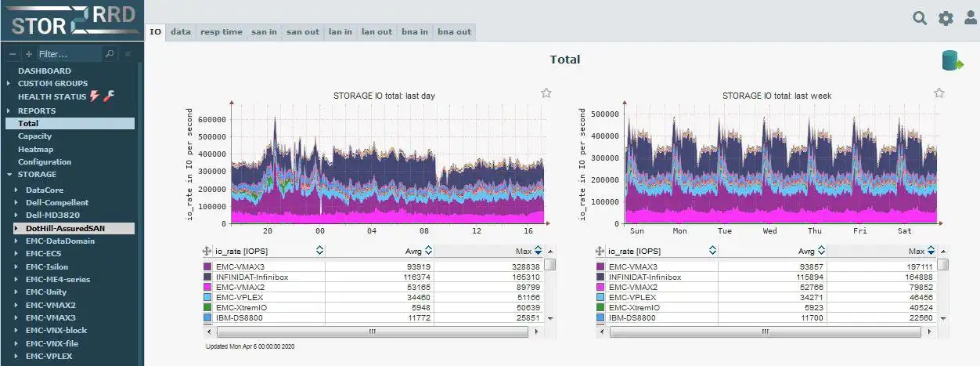The width and height of the screenshot is (980, 366).
Task: Click IBM-DS8800 row in last week legend
Action: (766, 318)
